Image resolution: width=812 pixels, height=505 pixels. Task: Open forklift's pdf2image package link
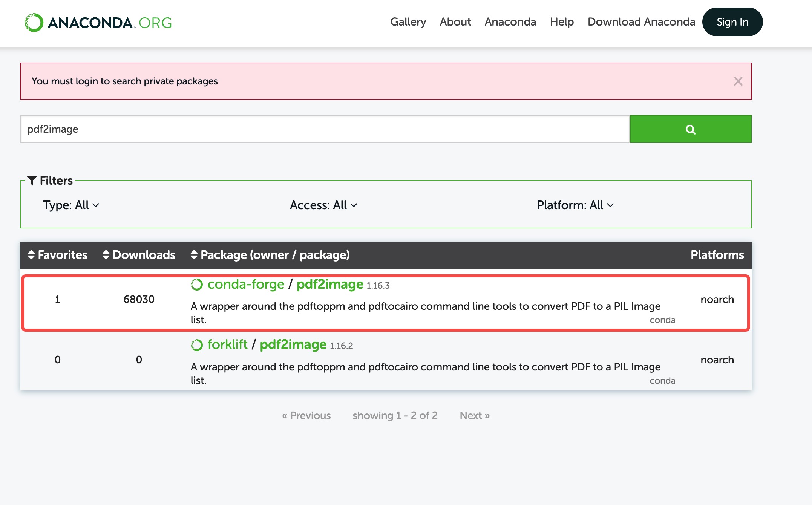(x=293, y=344)
